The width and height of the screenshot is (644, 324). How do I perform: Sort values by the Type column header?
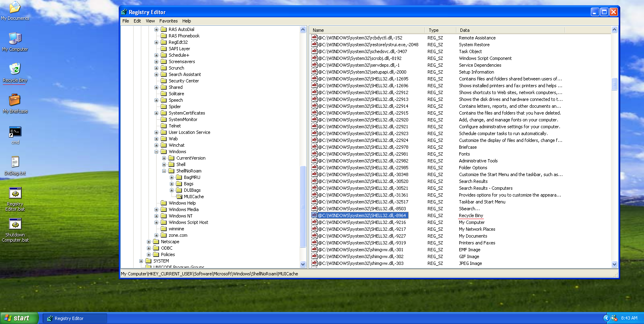pyautogui.click(x=440, y=30)
